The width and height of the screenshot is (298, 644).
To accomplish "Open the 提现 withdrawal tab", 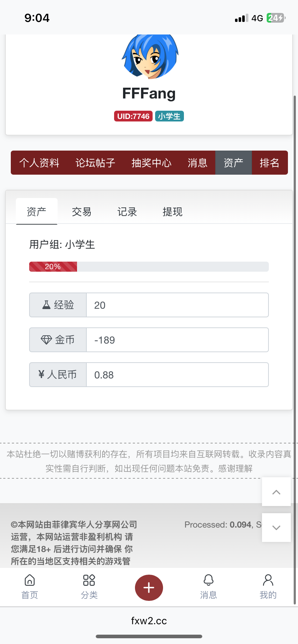I will click(172, 212).
